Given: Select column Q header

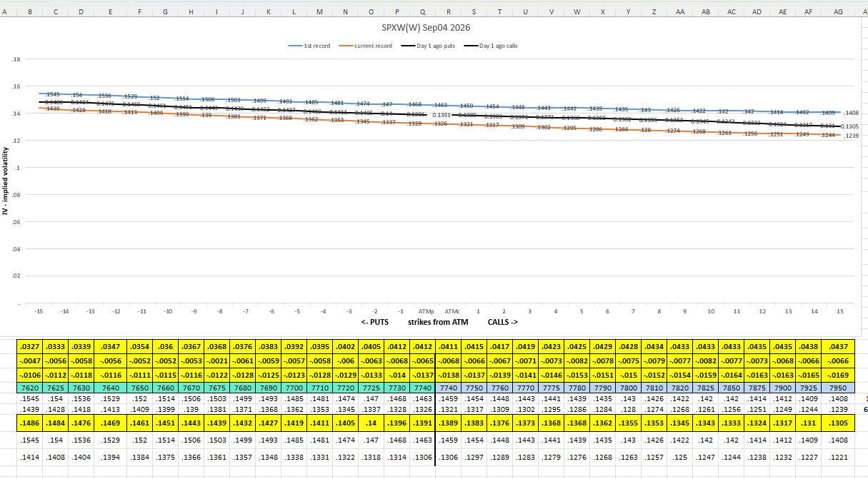Looking at the screenshot, I should click(x=422, y=11).
